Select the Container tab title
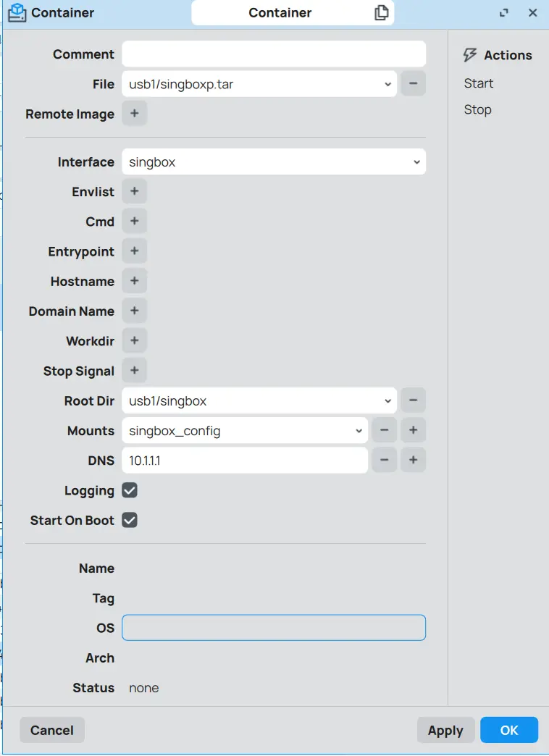Viewport: 549px width, 756px height. pyautogui.click(x=280, y=12)
